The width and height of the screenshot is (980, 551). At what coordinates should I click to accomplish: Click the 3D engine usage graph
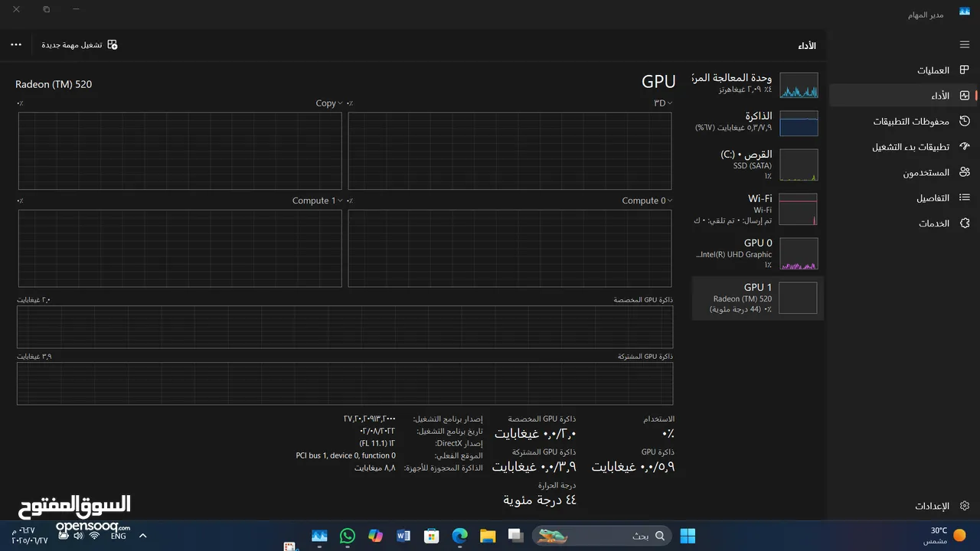coord(510,151)
